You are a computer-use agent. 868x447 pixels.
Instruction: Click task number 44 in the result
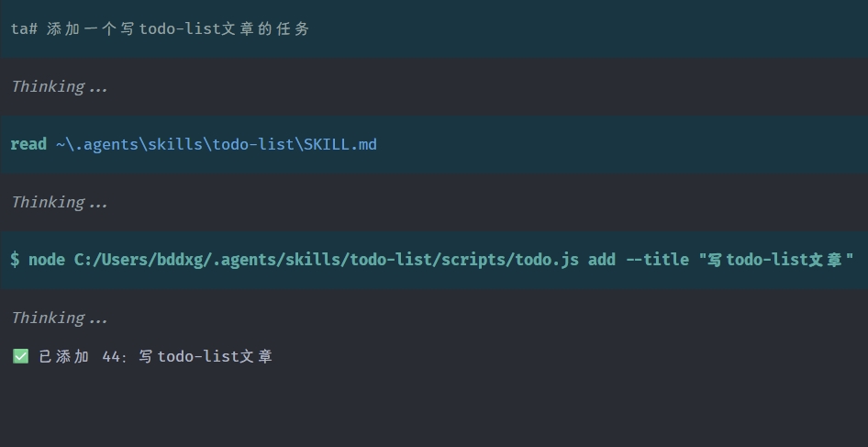(x=112, y=357)
